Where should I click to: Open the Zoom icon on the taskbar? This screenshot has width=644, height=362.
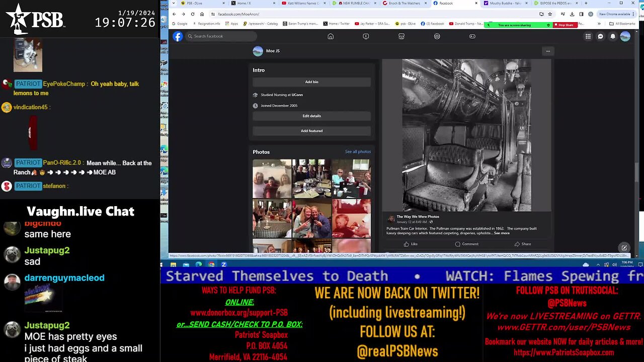(224, 264)
